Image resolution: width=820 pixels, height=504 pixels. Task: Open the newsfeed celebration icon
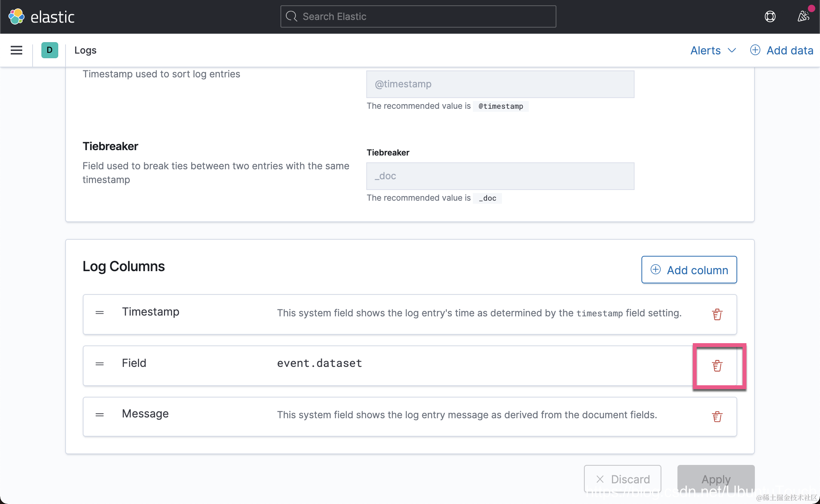tap(803, 16)
